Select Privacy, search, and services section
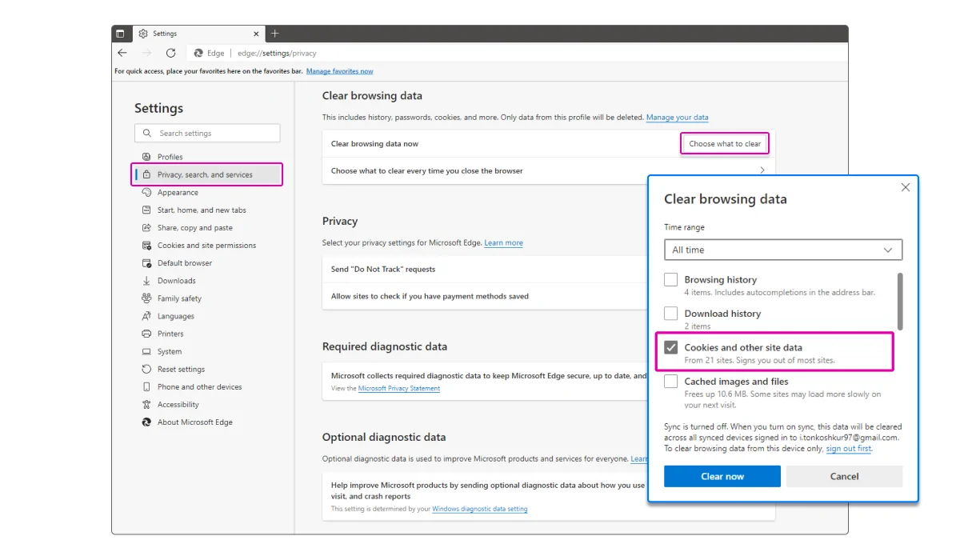 coord(205,174)
